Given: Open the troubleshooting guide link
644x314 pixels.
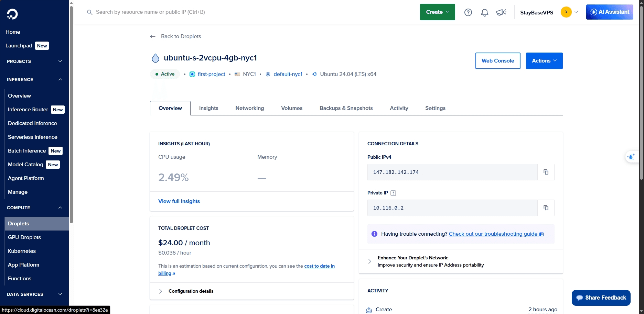Looking at the screenshot, I should 496,234.
